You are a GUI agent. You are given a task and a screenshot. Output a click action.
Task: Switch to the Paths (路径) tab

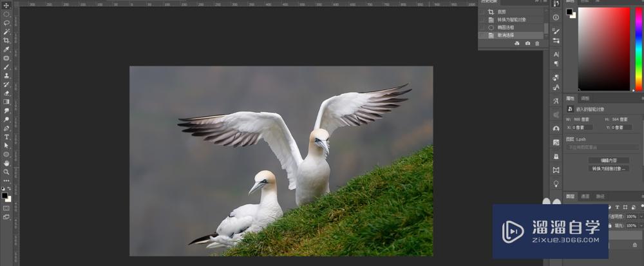click(x=600, y=196)
